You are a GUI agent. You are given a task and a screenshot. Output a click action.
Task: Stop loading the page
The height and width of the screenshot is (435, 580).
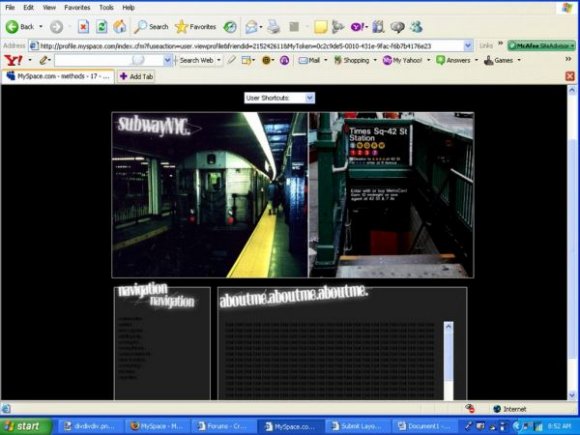point(83,27)
